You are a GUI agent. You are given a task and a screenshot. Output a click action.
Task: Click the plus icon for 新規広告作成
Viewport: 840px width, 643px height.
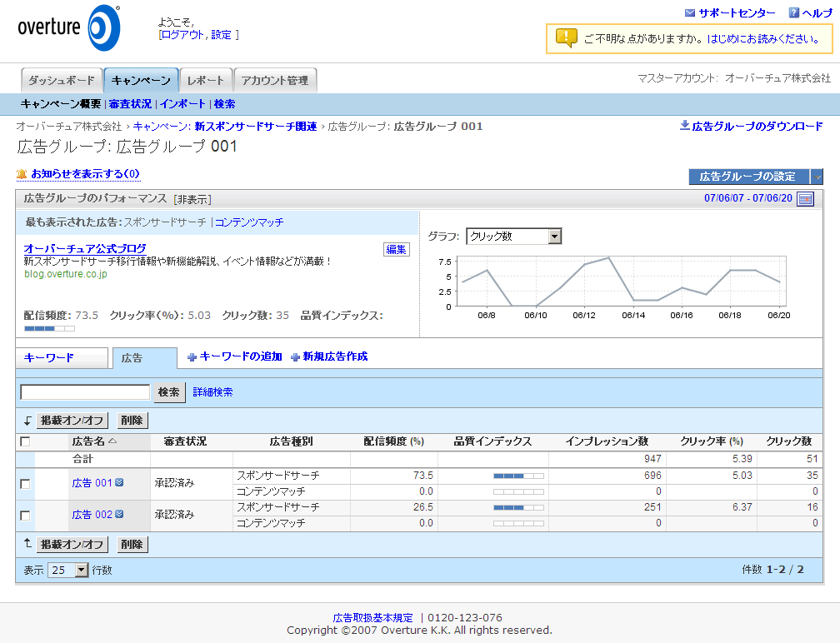(x=295, y=357)
